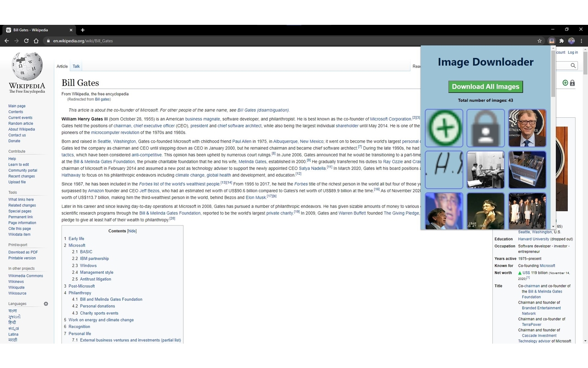Screen dimensions: 588x368
Task: Open a new browser tab
Action: (x=83, y=30)
